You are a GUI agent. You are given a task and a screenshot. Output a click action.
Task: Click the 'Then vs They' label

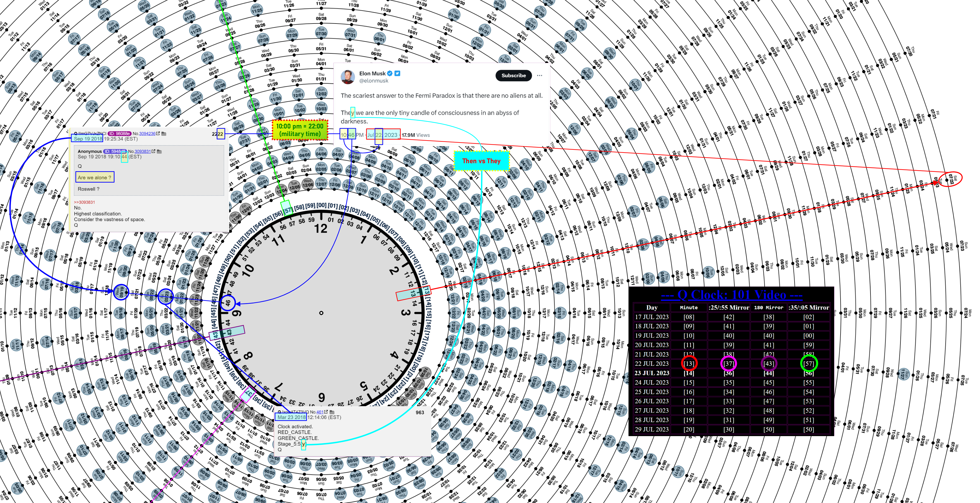tap(481, 161)
